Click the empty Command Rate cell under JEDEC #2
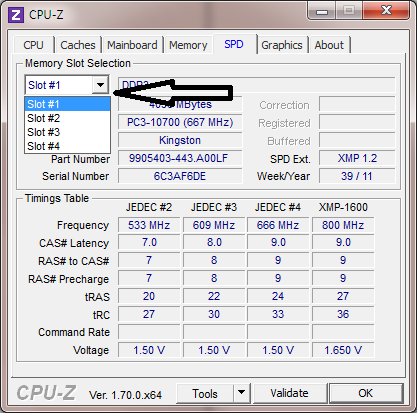 (149, 332)
